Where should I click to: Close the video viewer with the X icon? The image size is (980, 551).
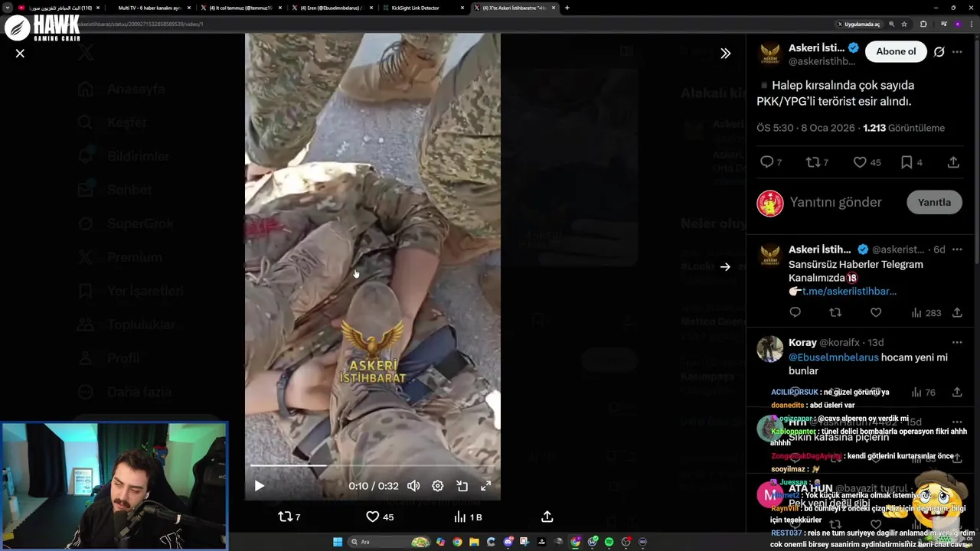click(20, 54)
